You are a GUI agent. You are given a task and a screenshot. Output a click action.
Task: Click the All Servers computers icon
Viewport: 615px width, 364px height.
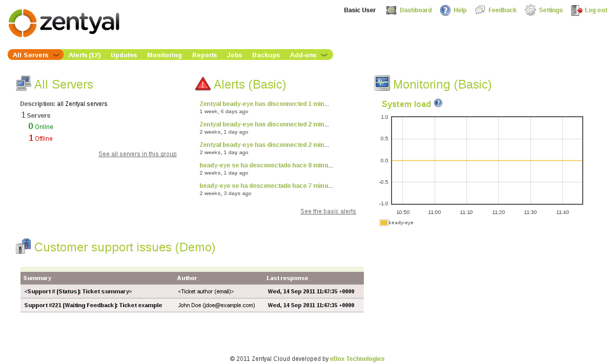24,83
